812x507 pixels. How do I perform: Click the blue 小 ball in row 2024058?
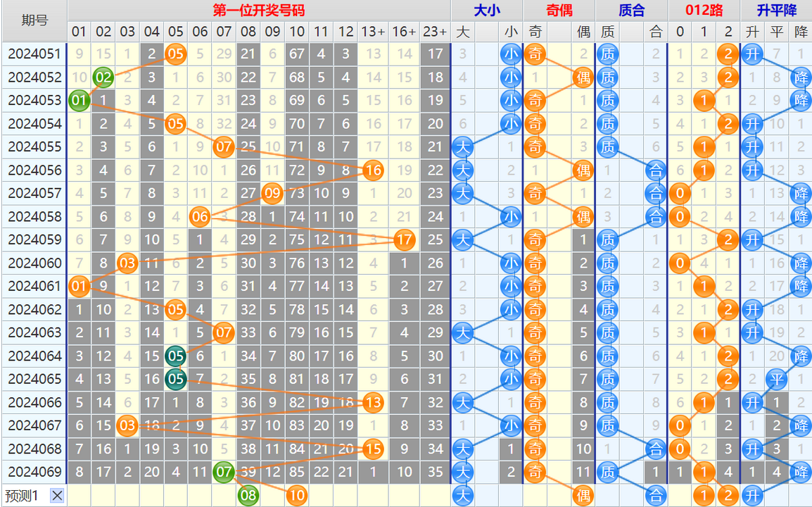511,216
